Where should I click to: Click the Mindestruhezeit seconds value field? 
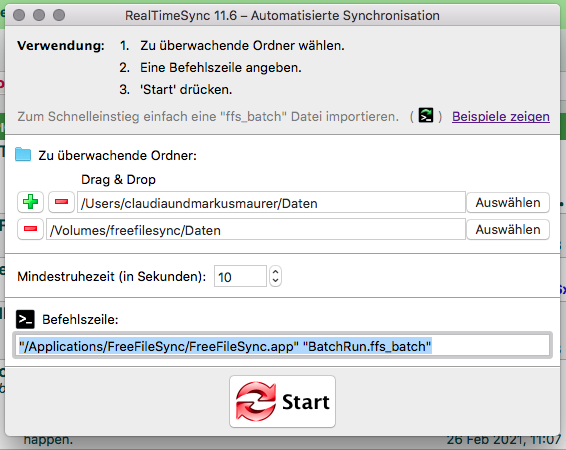point(240,276)
